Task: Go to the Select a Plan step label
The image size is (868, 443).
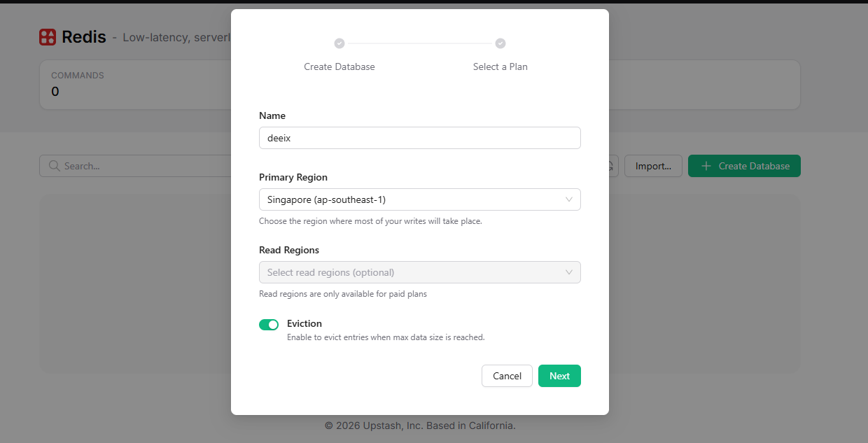Action: pyautogui.click(x=500, y=66)
